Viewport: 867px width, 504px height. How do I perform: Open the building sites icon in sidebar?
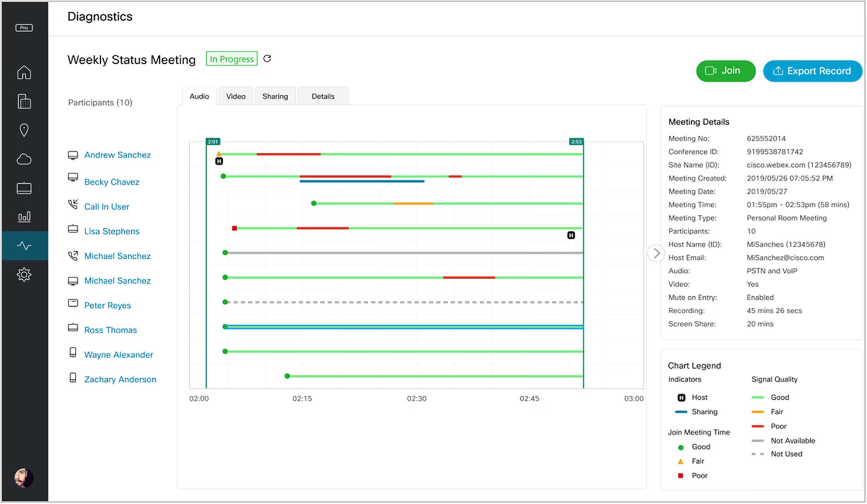point(24,101)
